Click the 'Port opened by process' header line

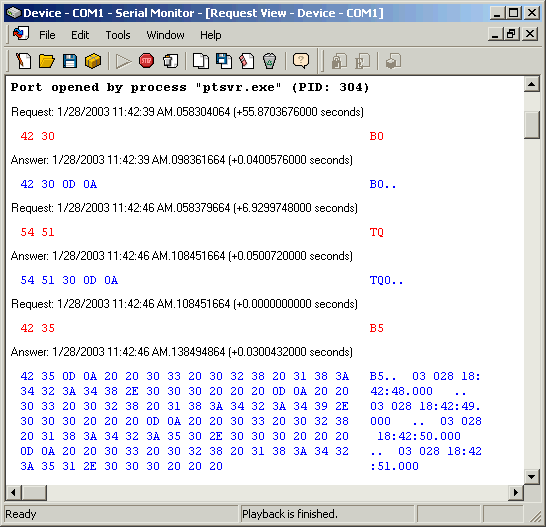[x=190, y=87]
